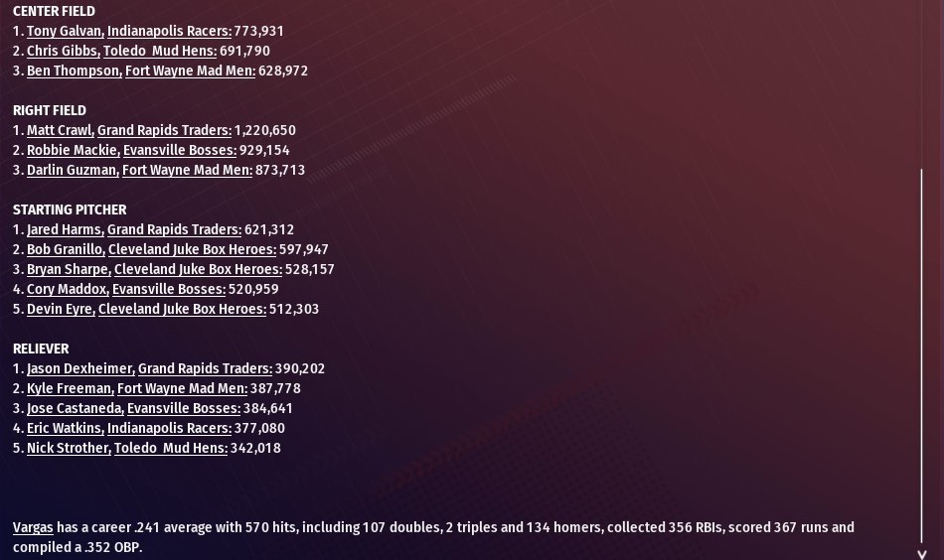Screen dimensions: 944x560
Task: Open Darlin Guzman player link
Action: (73, 170)
